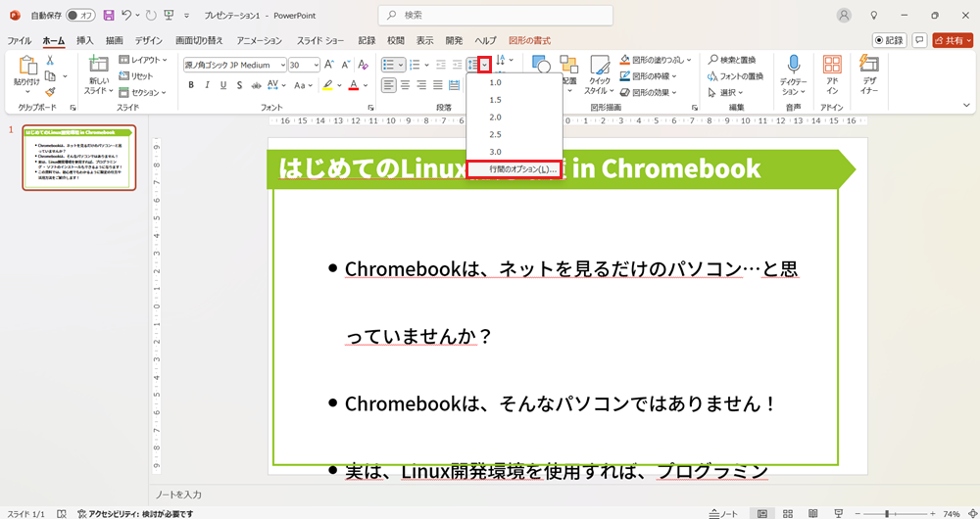Open the 図形の書式 ribbon tab

[x=530, y=40]
